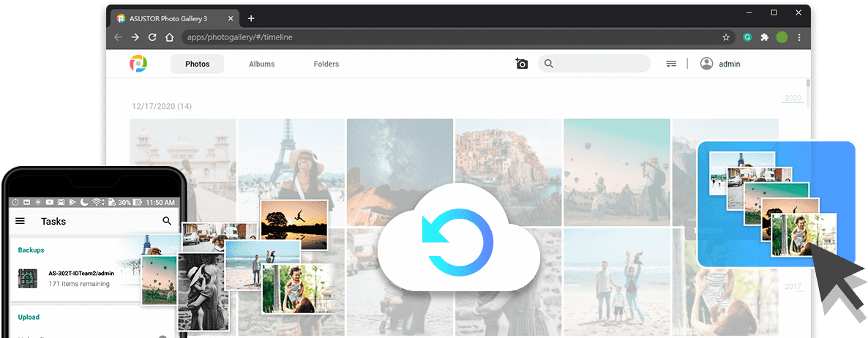Jump to 2017 on the timeline

click(793, 287)
